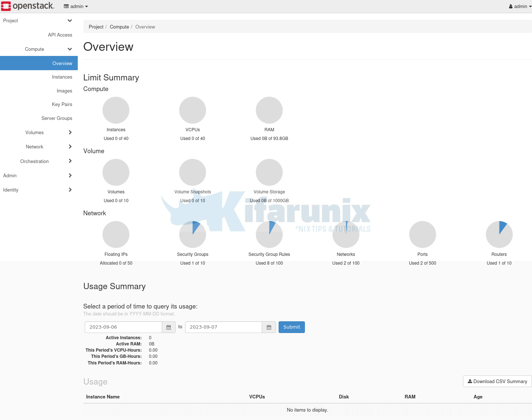The width and height of the screenshot is (532, 420).
Task: Click the Submit button for usage query
Action: click(291, 327)
